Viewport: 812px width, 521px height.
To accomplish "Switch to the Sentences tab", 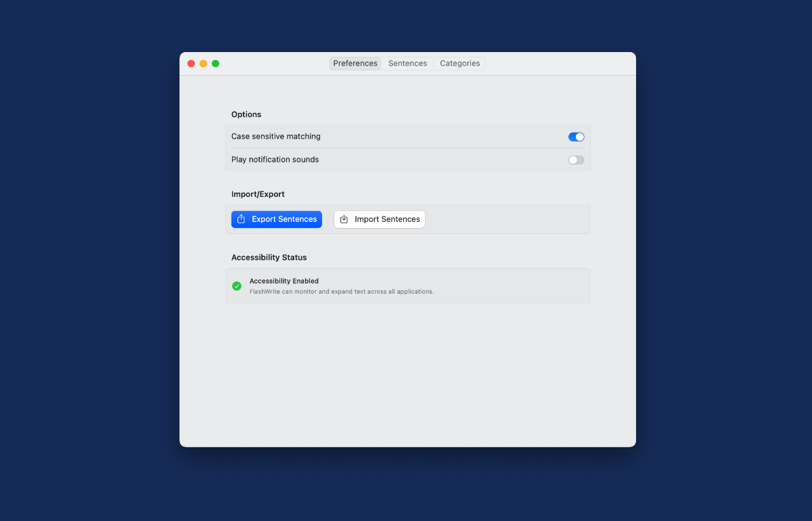I will pyautogui.click(x=407, y=64).
